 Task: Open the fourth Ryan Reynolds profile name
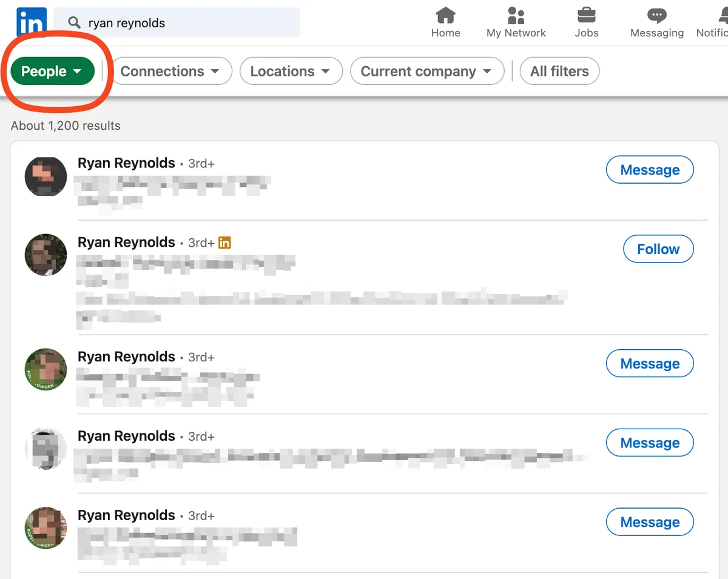tap(126, 436)
